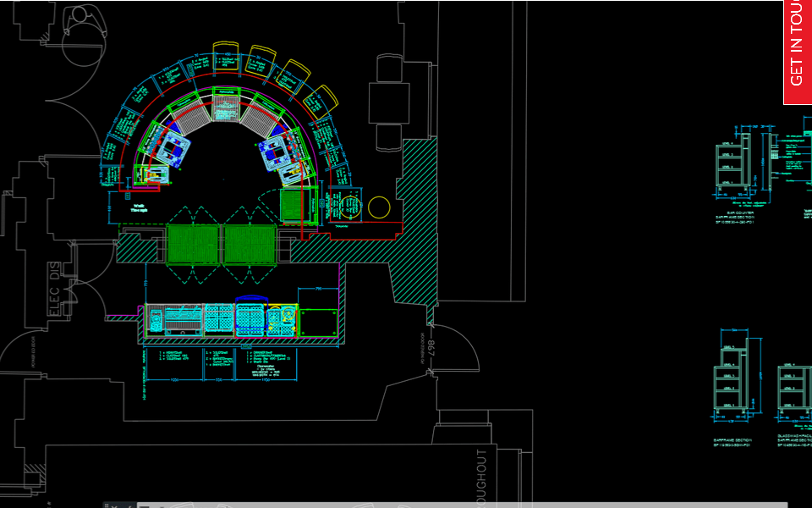Select the lower-left bar frame section drawing
Image resolution: width=812 pixels, height=508 pixels.
coord(732,374)
